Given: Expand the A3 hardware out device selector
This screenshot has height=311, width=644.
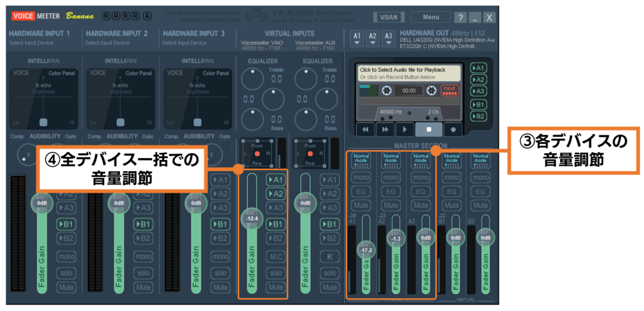Looking at the screenshot, I should point(388,39).
